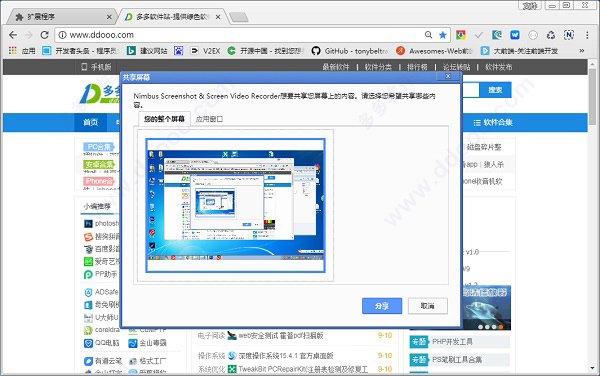
Task: Close the 共享屏幕 dialog with its X
Action: coord(448,77)
